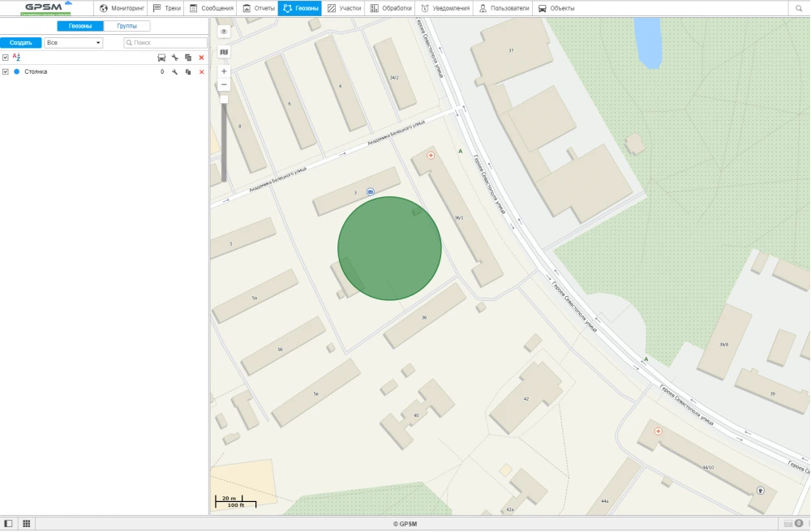Edit Стоянка geofence with wrench icon
Image resolution: width=811 pixels, height=532 pixels.
tap(174, 72)
